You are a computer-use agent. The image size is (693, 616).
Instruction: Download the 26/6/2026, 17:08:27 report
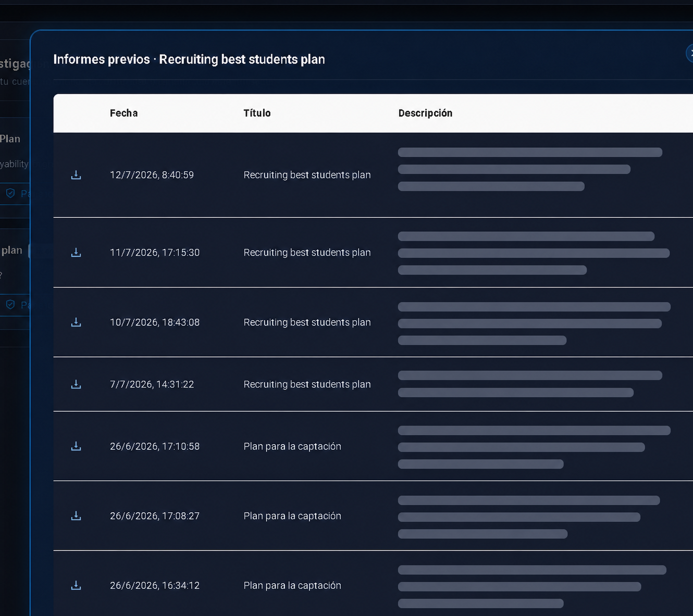tap(76, 516)
